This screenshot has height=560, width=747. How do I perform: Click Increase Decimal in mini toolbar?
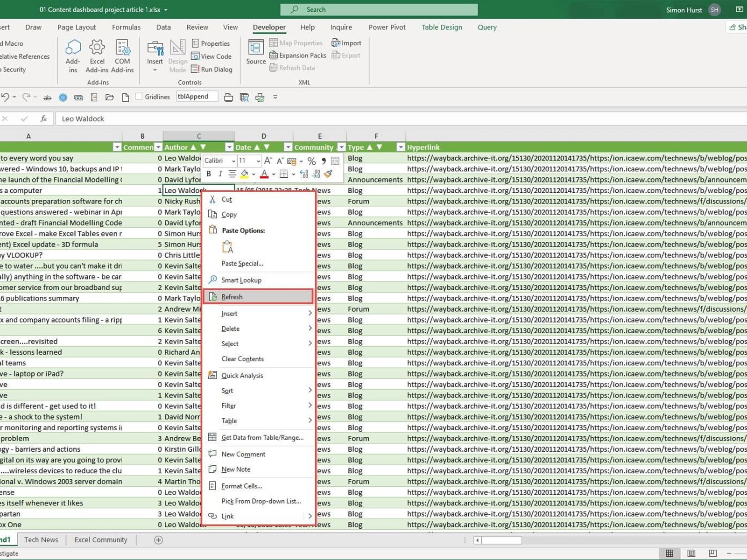(304, 174)
